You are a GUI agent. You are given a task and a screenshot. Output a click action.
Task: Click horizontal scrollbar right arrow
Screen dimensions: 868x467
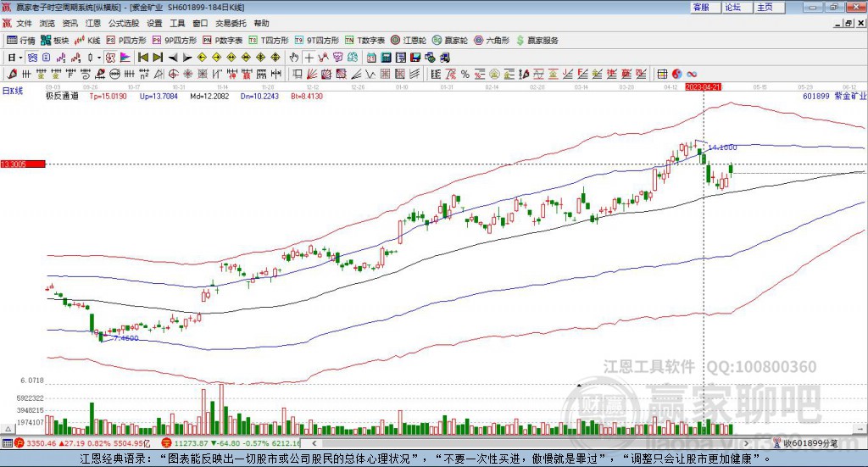point(746,443)
